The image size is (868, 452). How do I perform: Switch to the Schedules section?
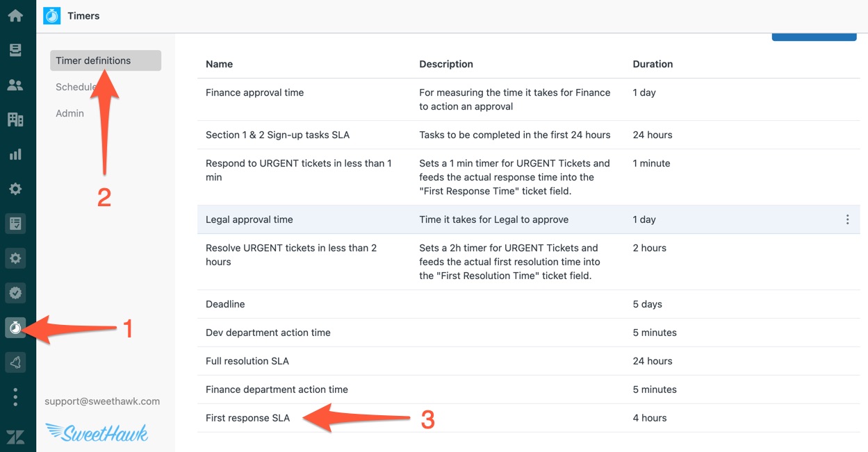click(x=78, y=87)
